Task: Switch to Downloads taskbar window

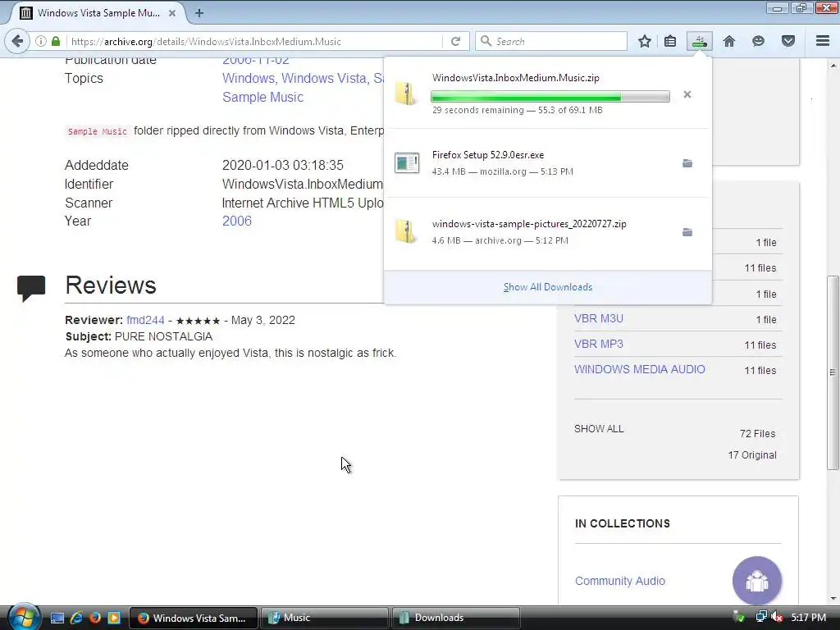Action: pos(455,618)
